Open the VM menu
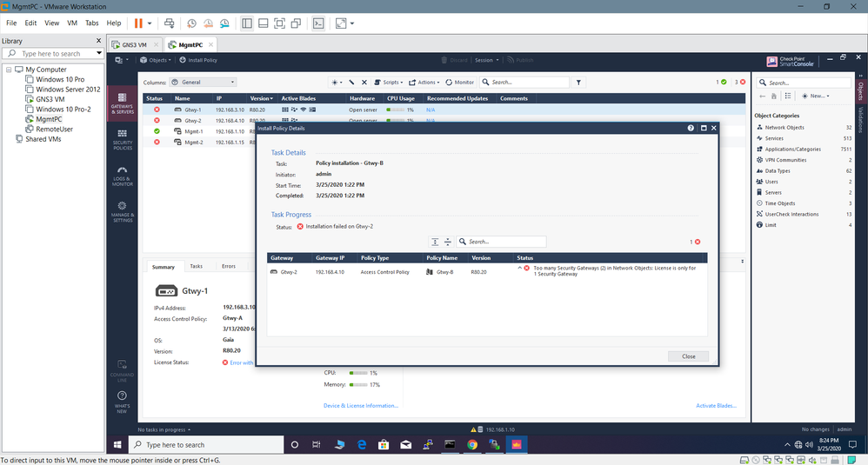This screenshot has height=465, width=868. pos(74,23)
